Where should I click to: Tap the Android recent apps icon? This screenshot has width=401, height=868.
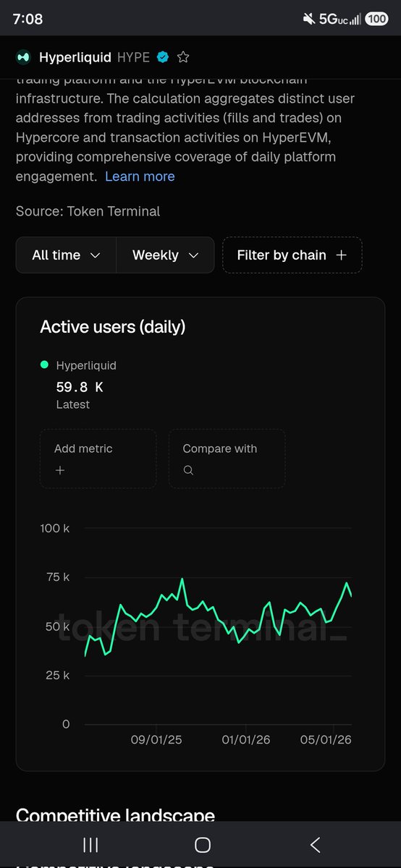(x=90, y=844)
